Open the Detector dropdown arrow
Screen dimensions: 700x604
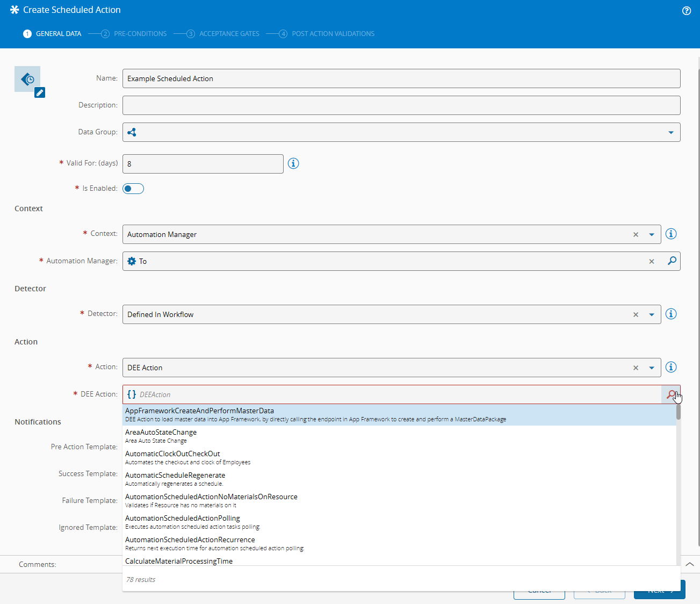pos(652,314)
